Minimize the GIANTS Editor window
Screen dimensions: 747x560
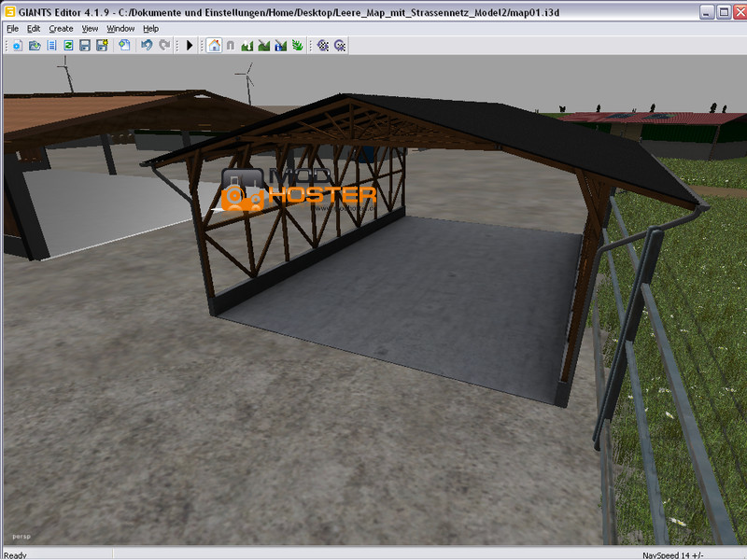[707, 12]
